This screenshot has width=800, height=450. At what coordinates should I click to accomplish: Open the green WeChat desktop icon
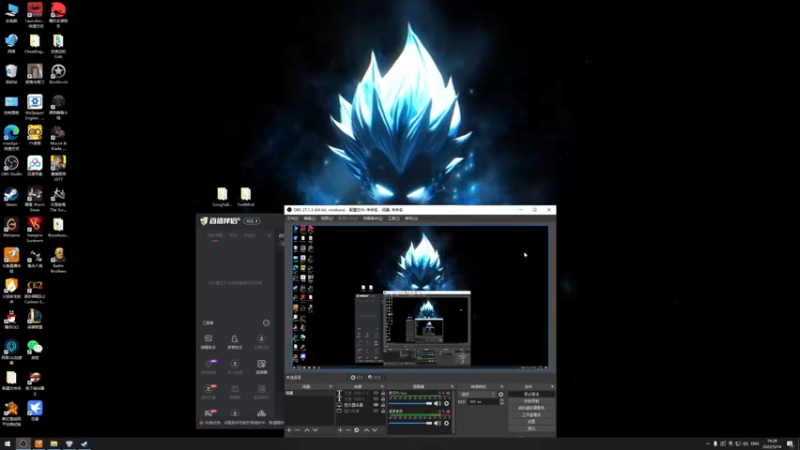[x=35, y=349]
